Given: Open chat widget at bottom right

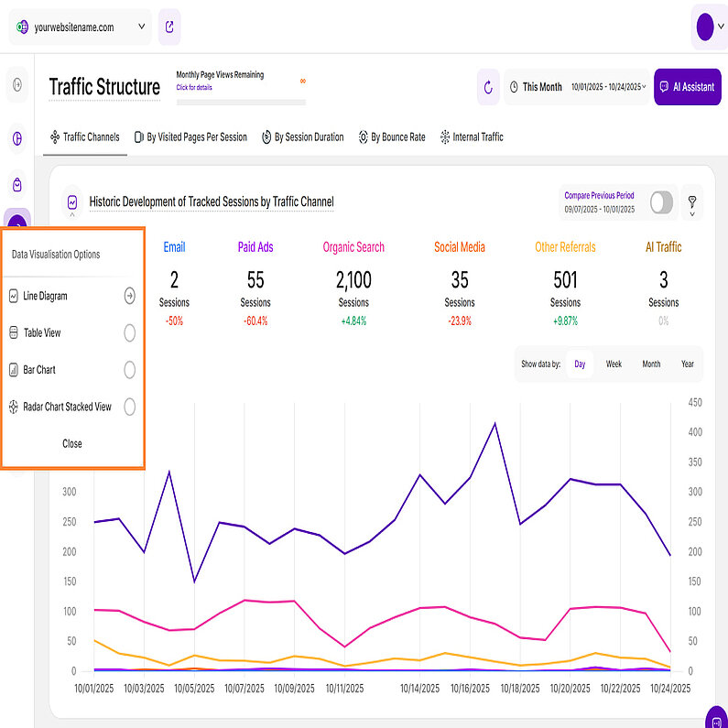Looking at the screenshot, I should [x=716, y=718].
